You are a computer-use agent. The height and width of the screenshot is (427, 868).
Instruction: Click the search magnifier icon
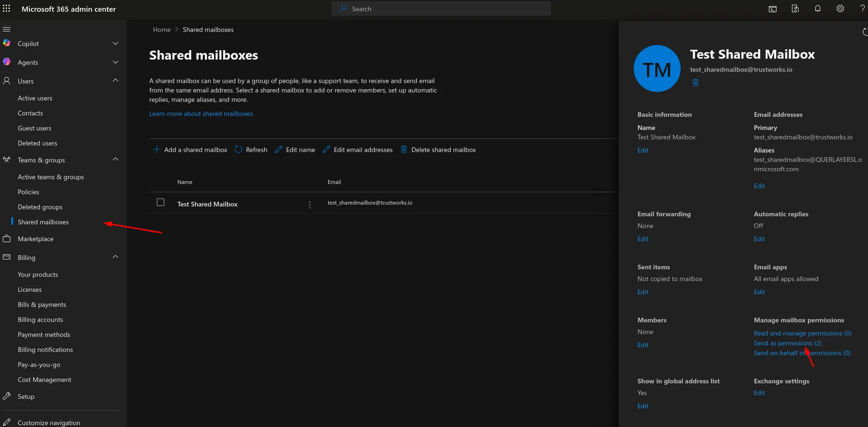click(343, 8)
